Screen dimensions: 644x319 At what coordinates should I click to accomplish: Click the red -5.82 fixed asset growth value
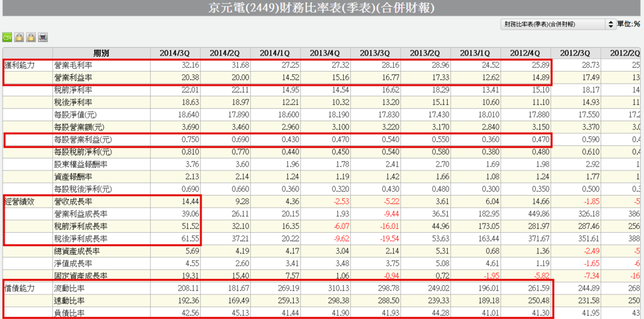[x=541, y=276]
